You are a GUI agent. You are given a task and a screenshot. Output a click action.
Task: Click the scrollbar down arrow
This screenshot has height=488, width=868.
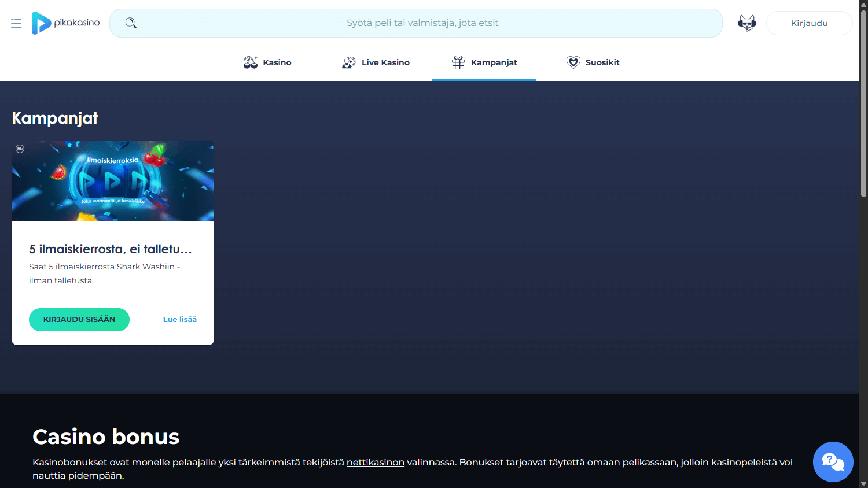[863, 483]
